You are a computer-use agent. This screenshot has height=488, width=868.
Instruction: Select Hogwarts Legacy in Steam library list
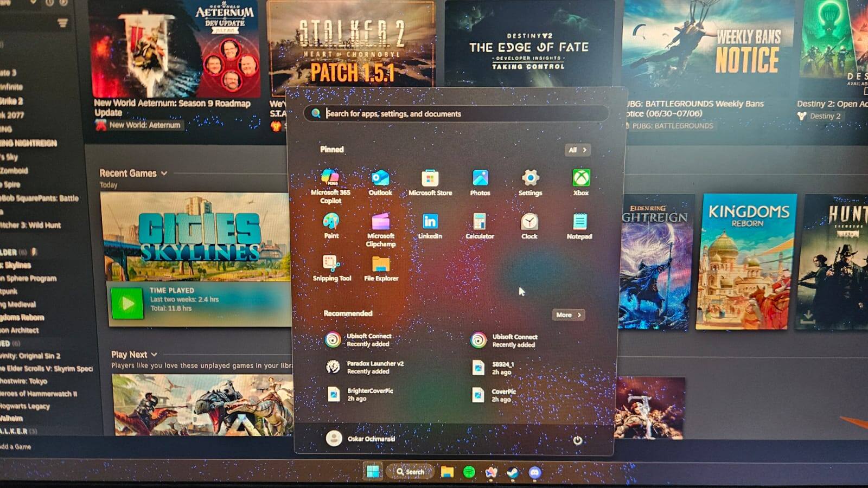25,406
